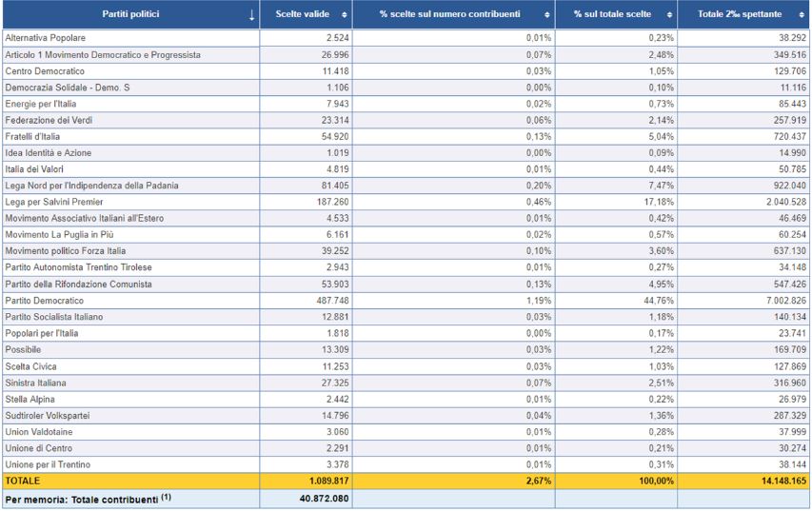The width and height of the screenshot is (812, 511).
Task: Click sort arrows in Scelte valide header
Action: (x=345, y=15)
